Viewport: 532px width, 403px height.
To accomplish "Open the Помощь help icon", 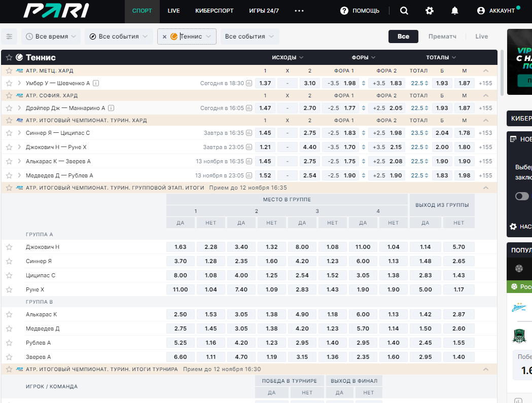I will pos(344,11).
